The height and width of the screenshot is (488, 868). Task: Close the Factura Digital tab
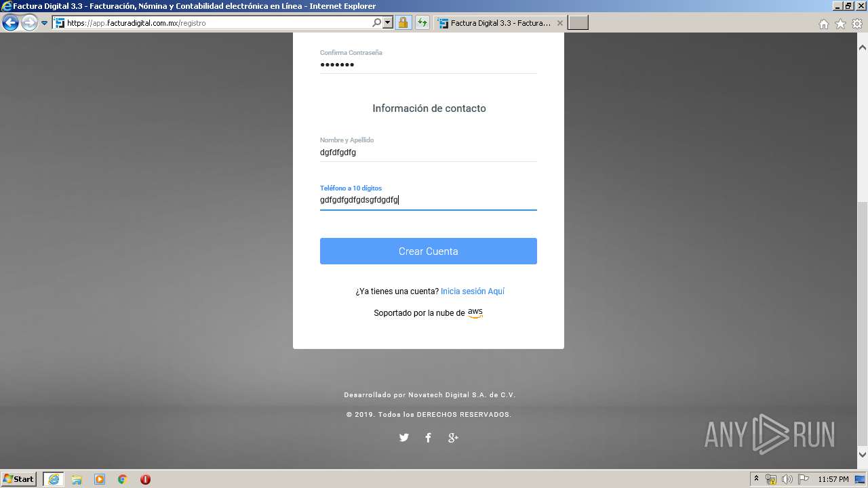(559, 23)
